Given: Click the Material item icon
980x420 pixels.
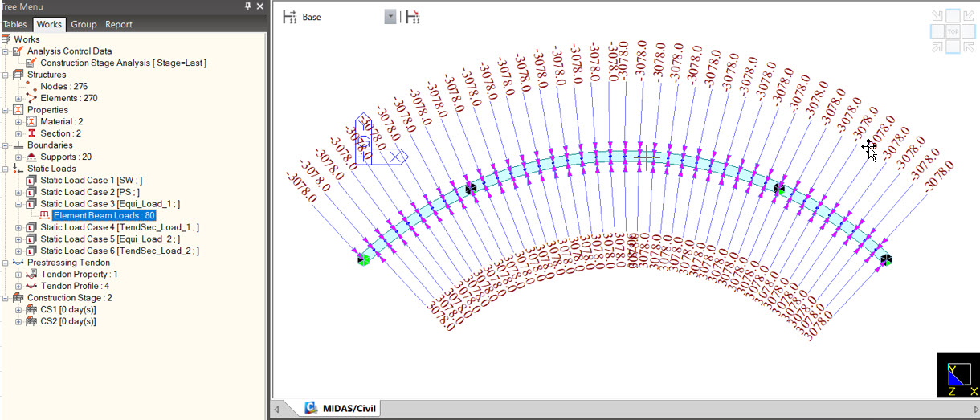Looking at the screenshot, I should click(31, 121).
